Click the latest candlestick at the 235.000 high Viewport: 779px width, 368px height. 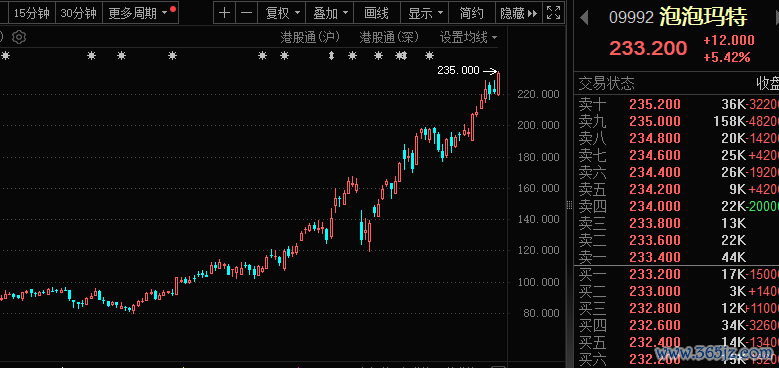point(499,83)
